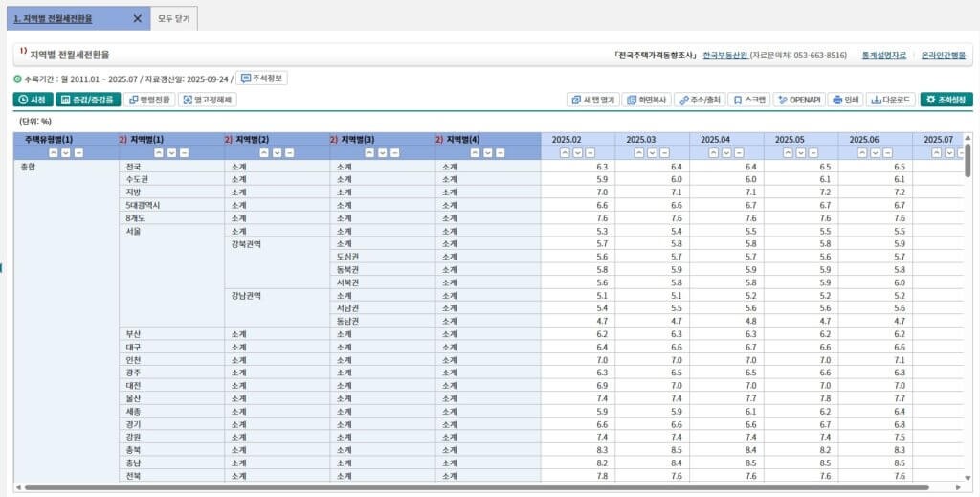The height and width of the screenshot is (497, 980).
Task: Click the 모두 닫기 tab
Action: click(173, 18)
